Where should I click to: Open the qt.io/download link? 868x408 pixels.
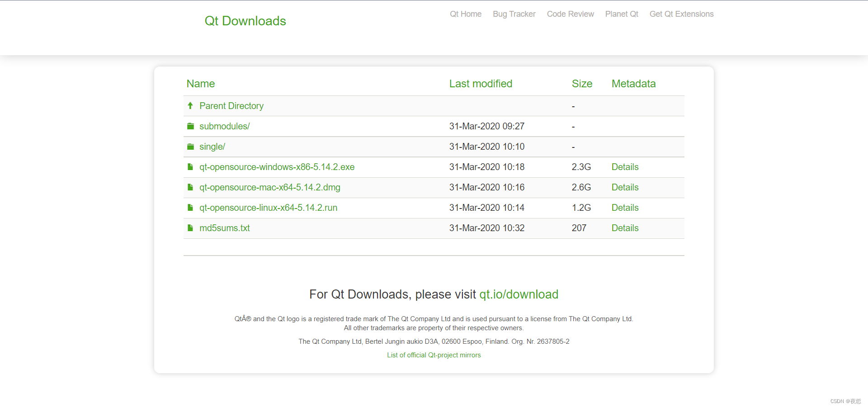(x=519, y=294)
